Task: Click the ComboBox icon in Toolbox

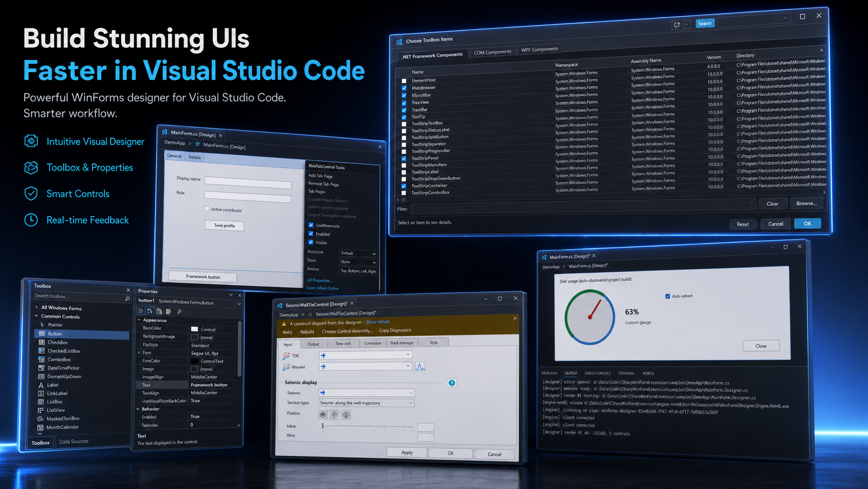Action: pyautogui.click(x=42, y=359)
